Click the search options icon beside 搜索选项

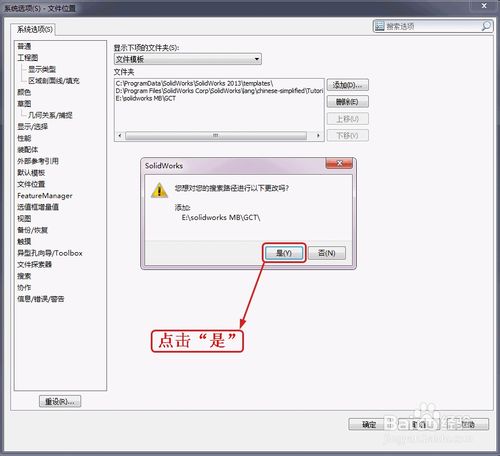point(379,26)
